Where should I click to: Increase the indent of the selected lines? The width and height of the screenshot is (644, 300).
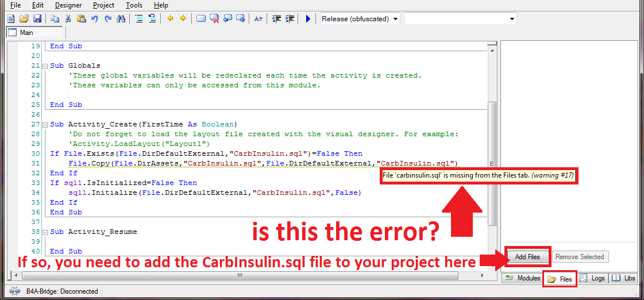pyautogui.click(x=290, y=18)
